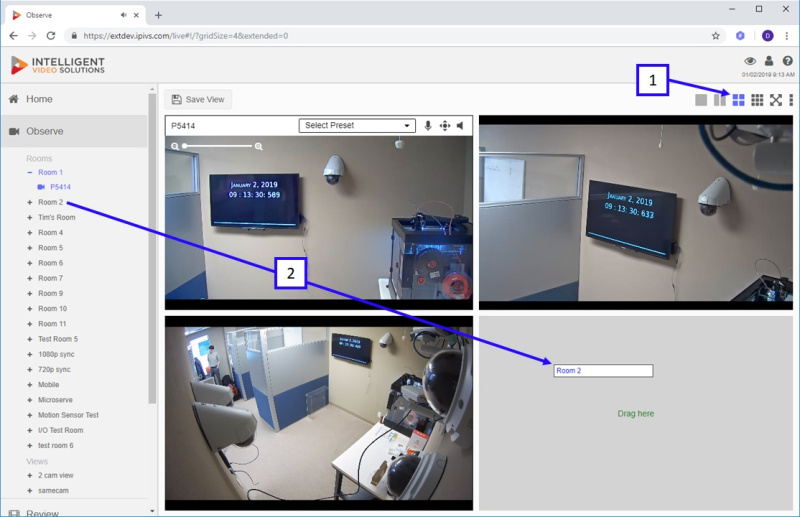The width and height of the screenshot is (800, 517).
Task: Open a new browser tab
Action: (158, 15)
